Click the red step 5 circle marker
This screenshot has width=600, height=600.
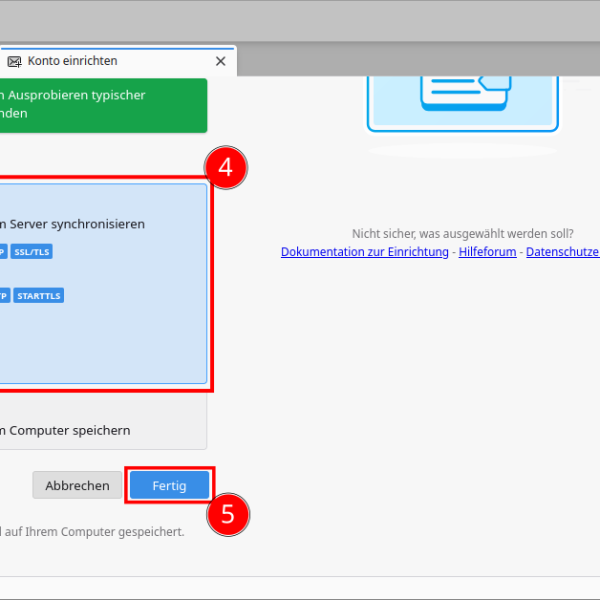(x=228, y=514)
